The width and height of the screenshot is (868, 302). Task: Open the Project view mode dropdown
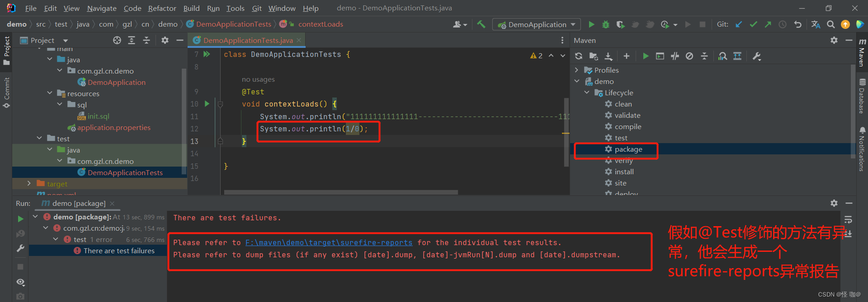point(66,41)
